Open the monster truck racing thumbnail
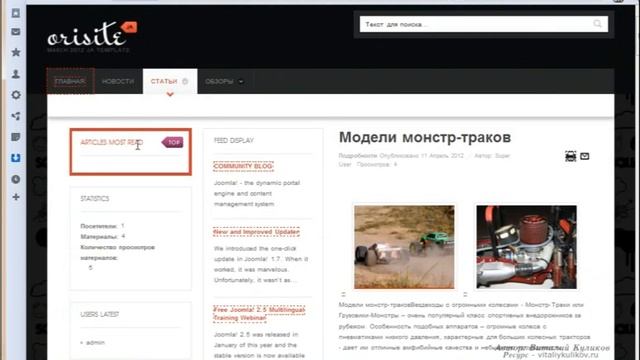The width and height of the screenshot is (640, 360). pyautogui.click(x=404, y=247)
